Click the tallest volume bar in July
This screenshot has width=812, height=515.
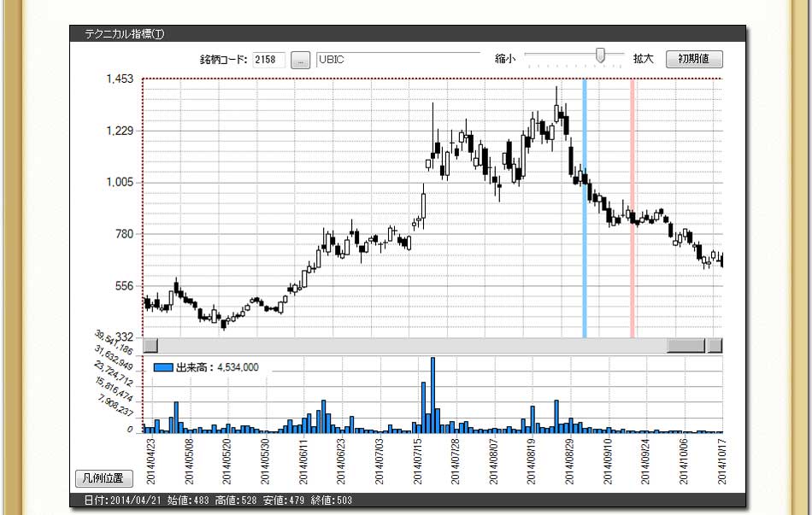[433, 395]
